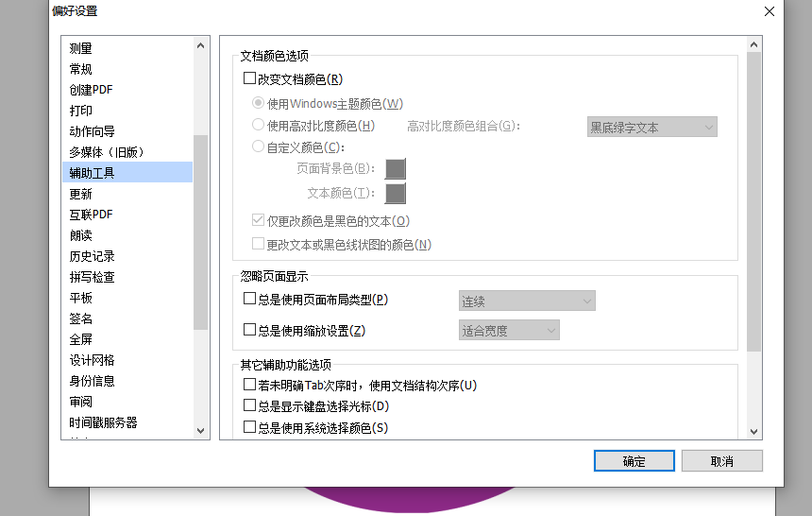Enable 改变文档颜色 checkbox

pos(249,78)
